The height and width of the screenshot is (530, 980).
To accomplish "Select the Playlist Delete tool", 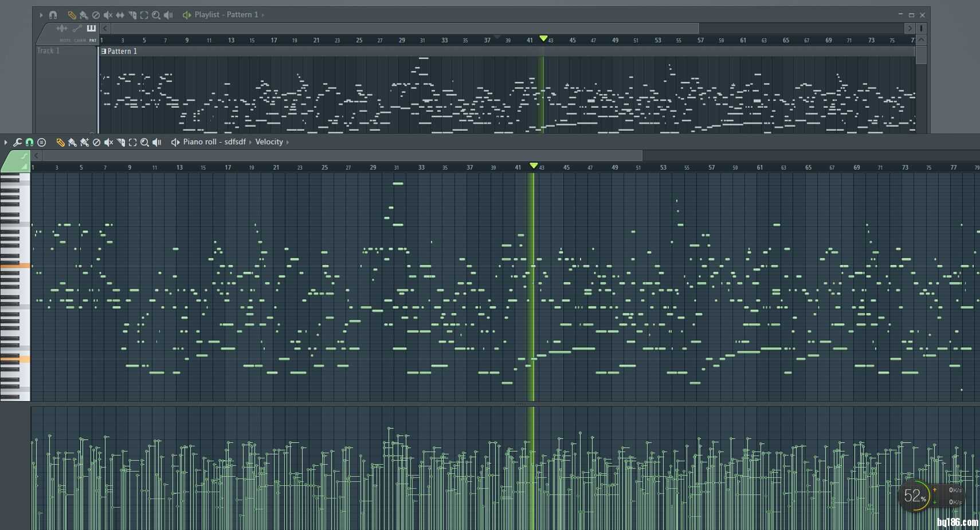I will 96,15.
